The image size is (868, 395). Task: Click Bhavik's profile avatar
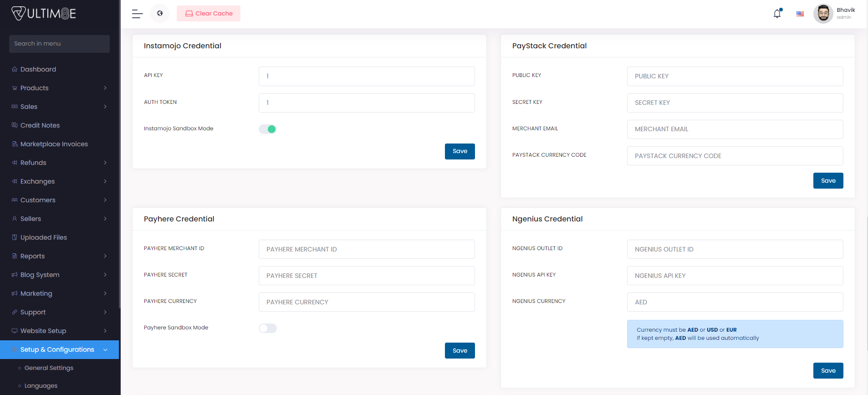(823, 14)
